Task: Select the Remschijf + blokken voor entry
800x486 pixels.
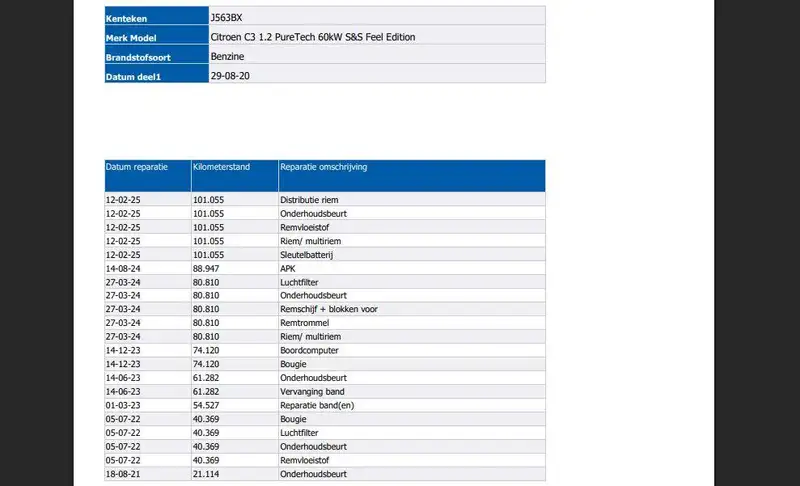Action: click(x=328, y=309)
